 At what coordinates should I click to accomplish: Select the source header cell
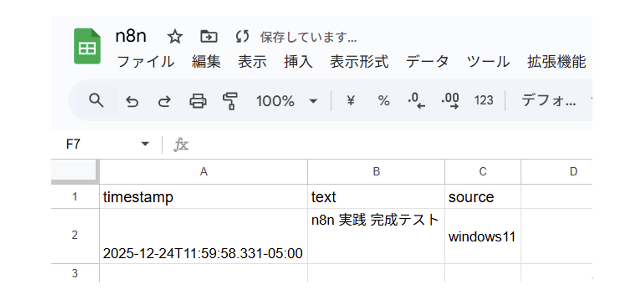(483, 197)
